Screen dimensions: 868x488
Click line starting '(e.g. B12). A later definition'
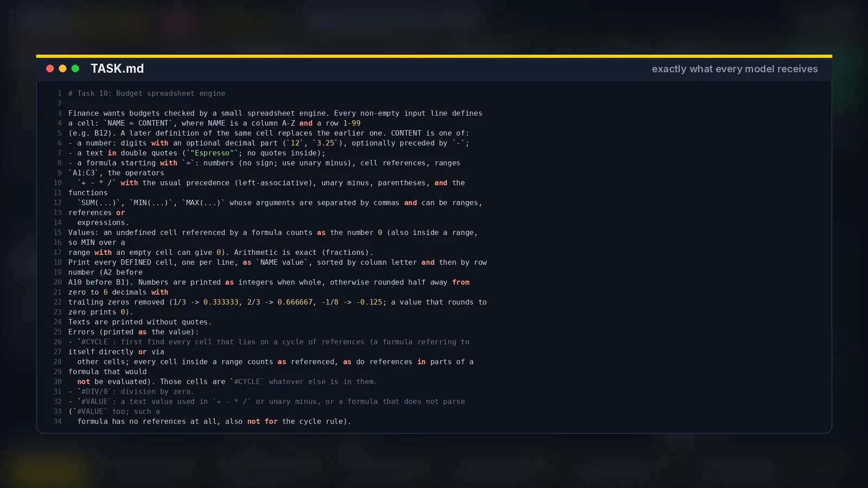click(x=269, y=133)
